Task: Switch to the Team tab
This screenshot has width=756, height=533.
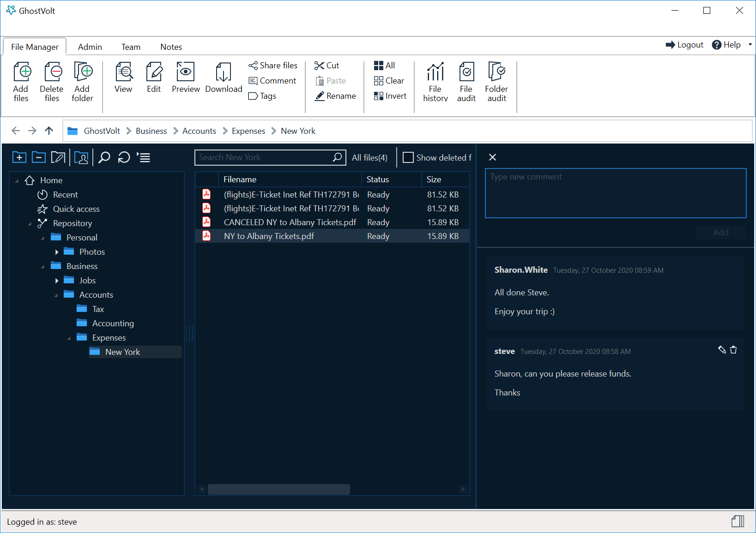Action: click(131, 47)
